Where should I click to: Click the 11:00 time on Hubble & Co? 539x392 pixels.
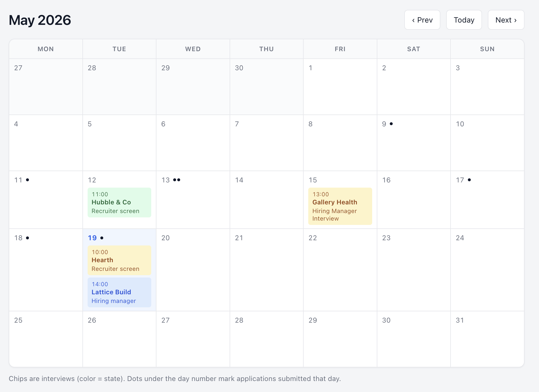[100, 194]
